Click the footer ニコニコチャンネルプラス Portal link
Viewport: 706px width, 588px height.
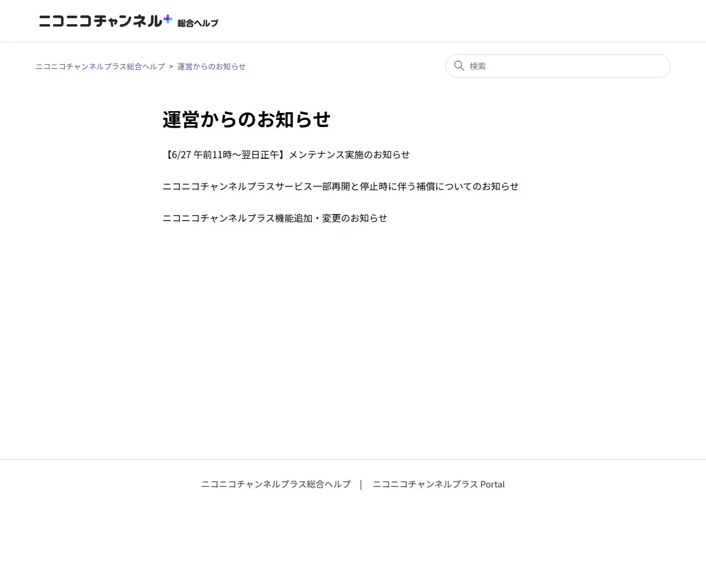(438, 485)
